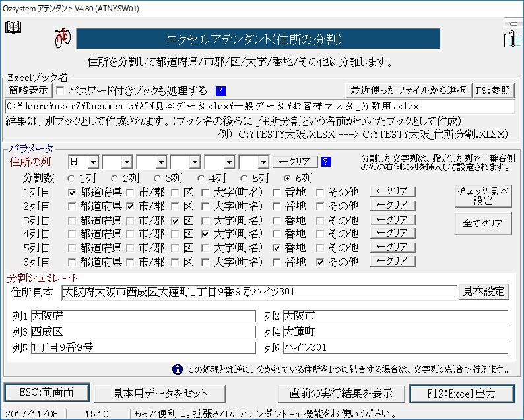Viewport: 524px width, 420px height.
Task: Select 1列 split count radio button
Action: tap(71, 179)
